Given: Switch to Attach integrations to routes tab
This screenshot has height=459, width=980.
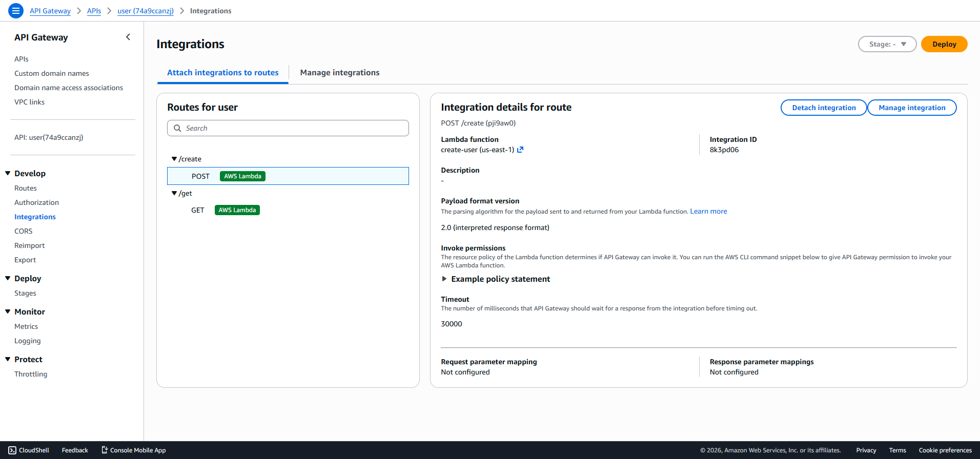Looking at the screenshot, I should [223, 73].
